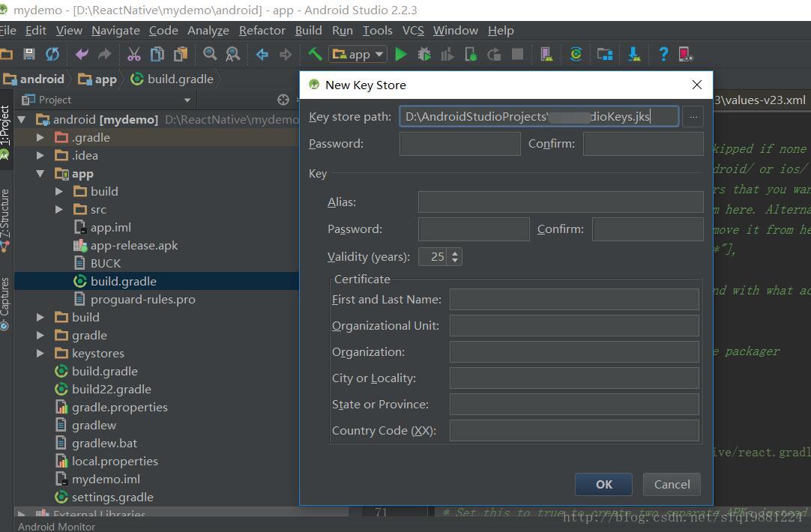Select proguard-rules.pro in the project tree
Viewport: 811px width, 532px height.
[142, 300]
